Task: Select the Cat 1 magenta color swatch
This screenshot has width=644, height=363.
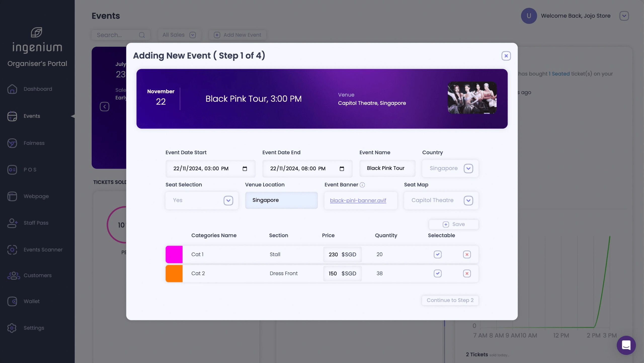Action: [x=174, y=254]
